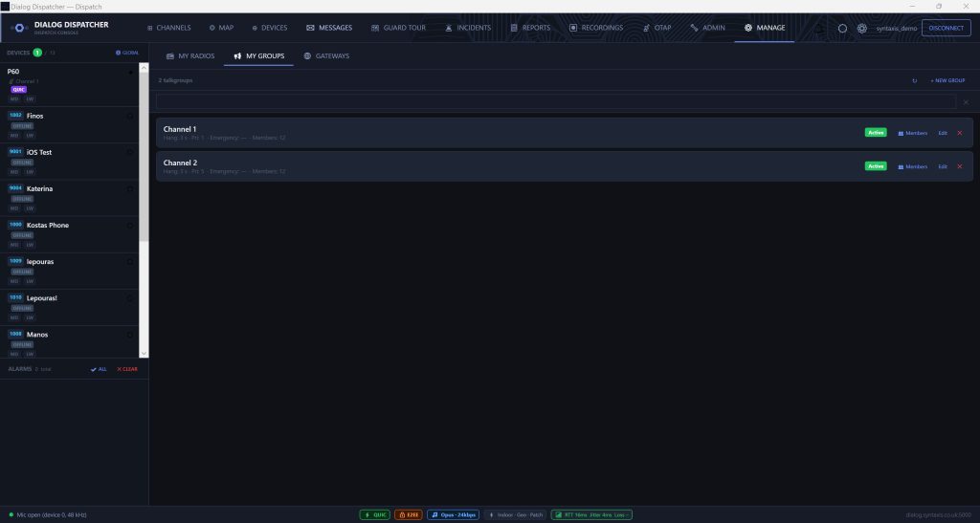Open the Incidents section
The width and height of the screenshot is (980, 523).
coord(468,28)
